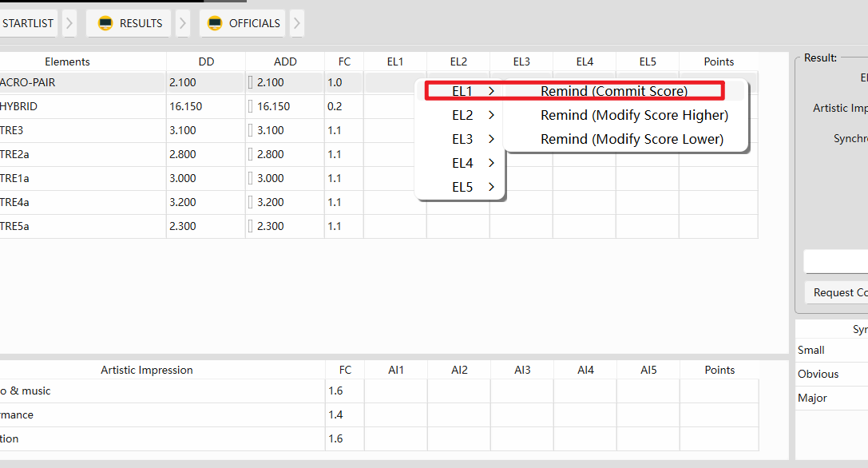Click the ADD column header
This screenshot has height=468, width=868.
285,61
